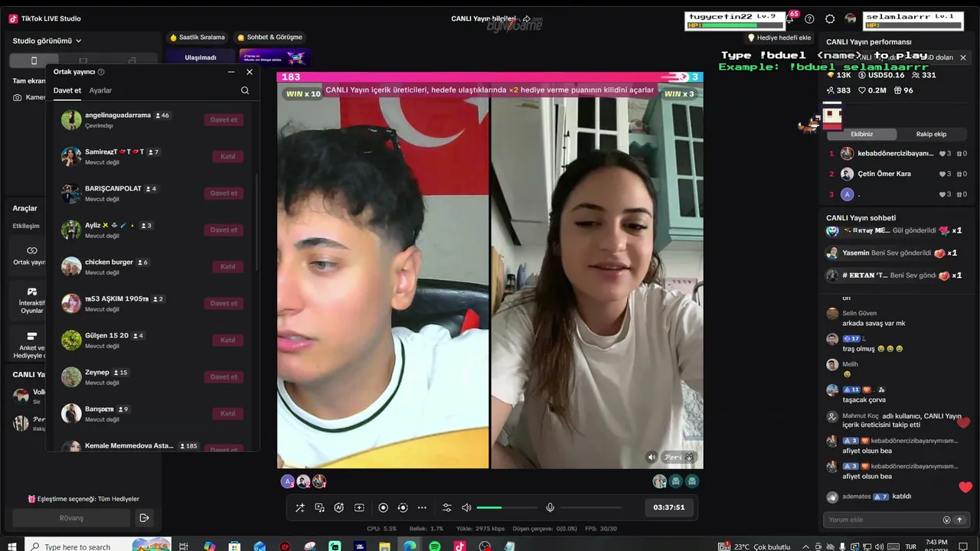Click the record button in bottom toolbar
Image resolution: width=980 pixels, height=551 pixels.
(x=383, y=507)
